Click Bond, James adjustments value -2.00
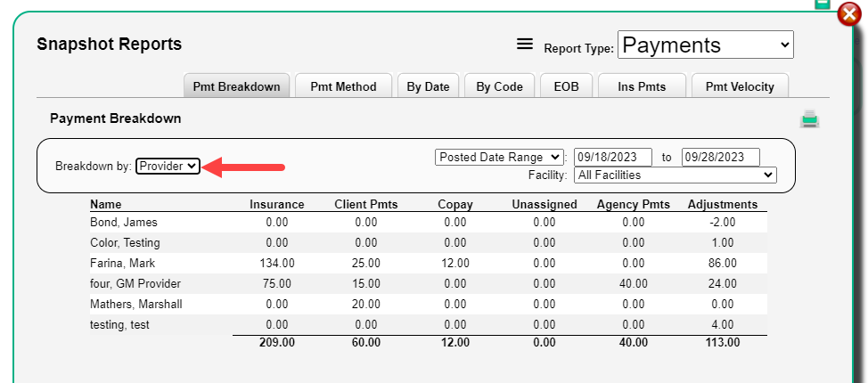 (x=723, y=223)
